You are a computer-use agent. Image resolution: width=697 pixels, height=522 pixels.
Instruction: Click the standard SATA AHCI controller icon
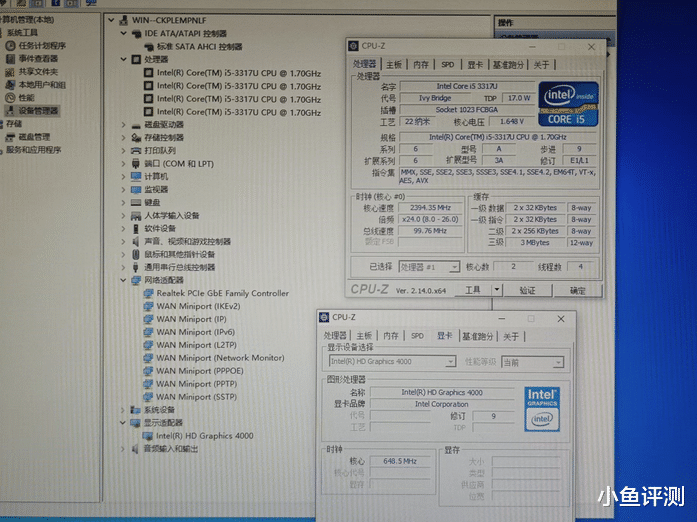coord(149,47)
